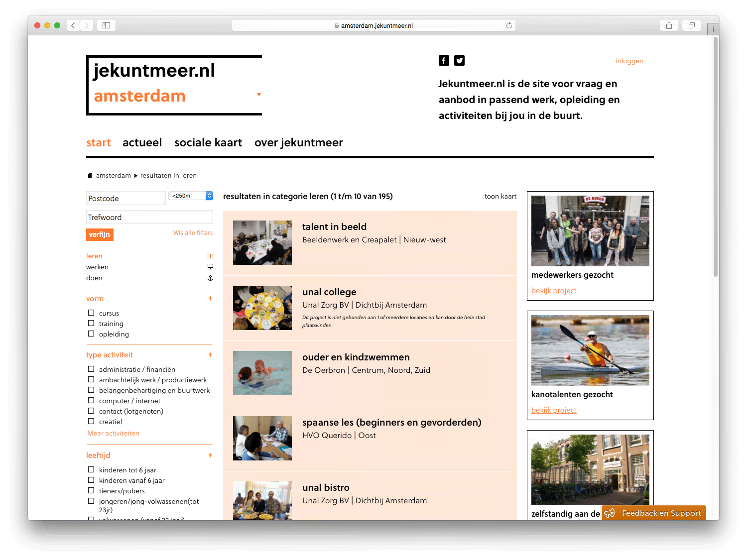Click the monitor icon beside werken
The image size is (747, 560).
210,267
